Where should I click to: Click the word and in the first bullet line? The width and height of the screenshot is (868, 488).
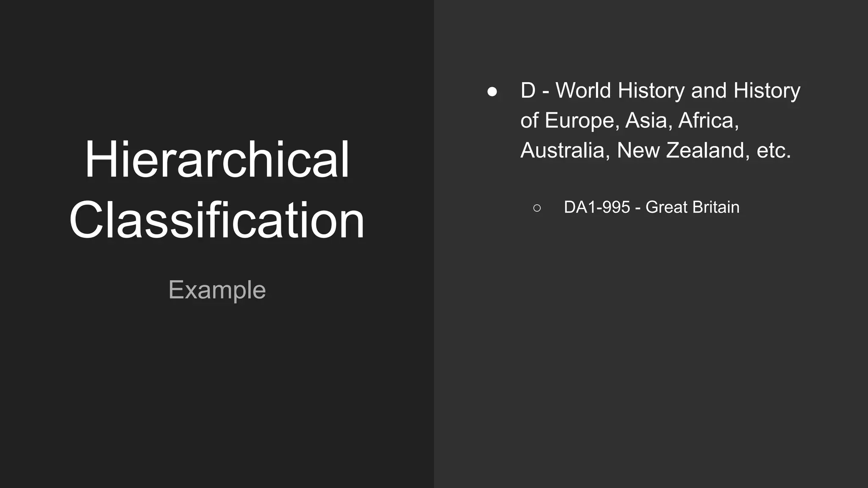point(709,91)
